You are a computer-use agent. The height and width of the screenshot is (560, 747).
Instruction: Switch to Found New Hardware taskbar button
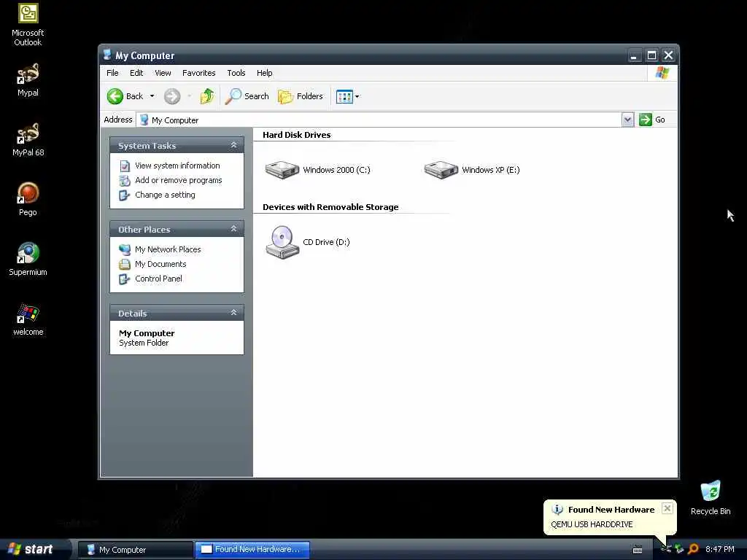[x=252, y=550]
